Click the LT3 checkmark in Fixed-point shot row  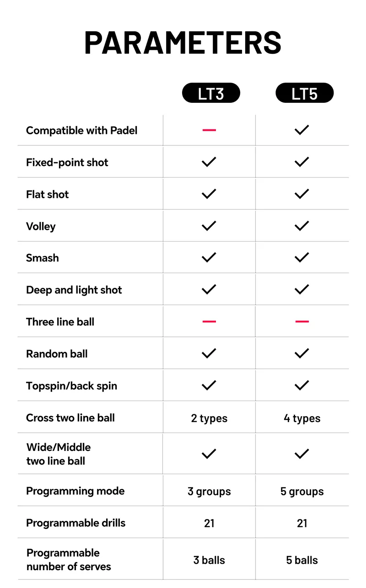[209, 162]
